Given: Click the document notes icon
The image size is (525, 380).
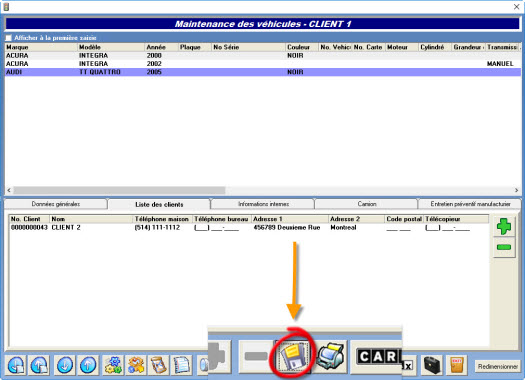Looking at the screenshot, I should (x=182, y=365).
